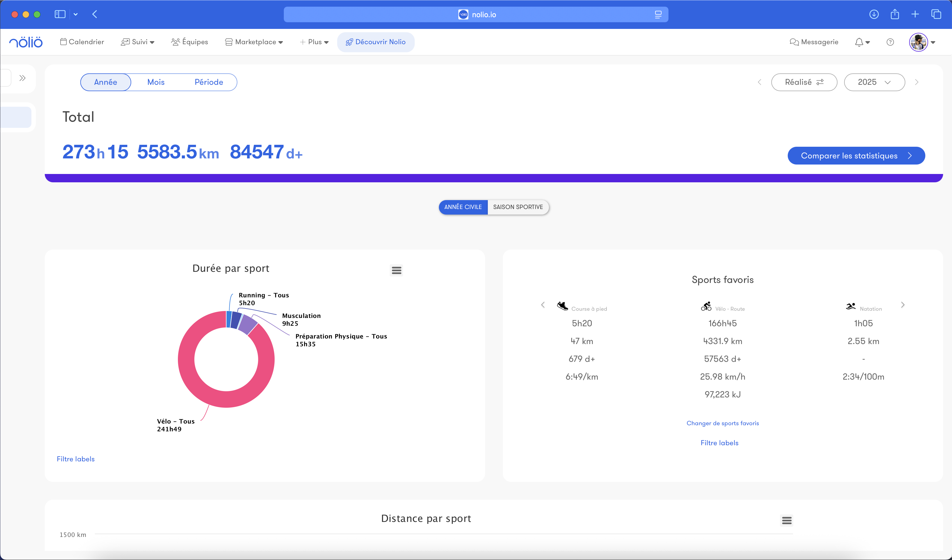Show next favorite sports with right arrow
The width and height of the screenshot is (952, 560).
click(x=903, y=305)
